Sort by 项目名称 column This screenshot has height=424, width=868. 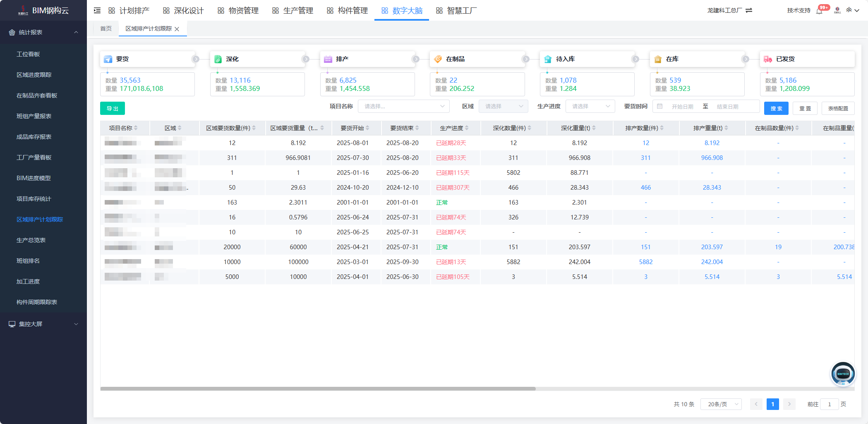pyautogui.click(x=136, y=128)
